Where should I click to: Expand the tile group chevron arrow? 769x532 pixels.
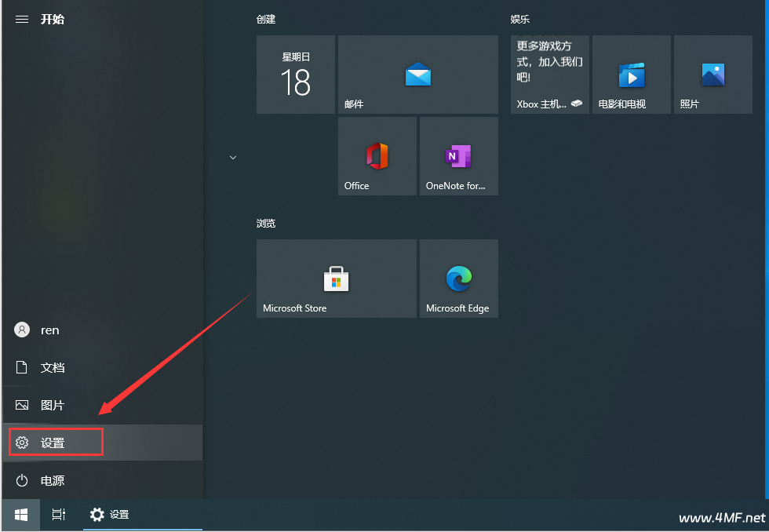[232, 158]
